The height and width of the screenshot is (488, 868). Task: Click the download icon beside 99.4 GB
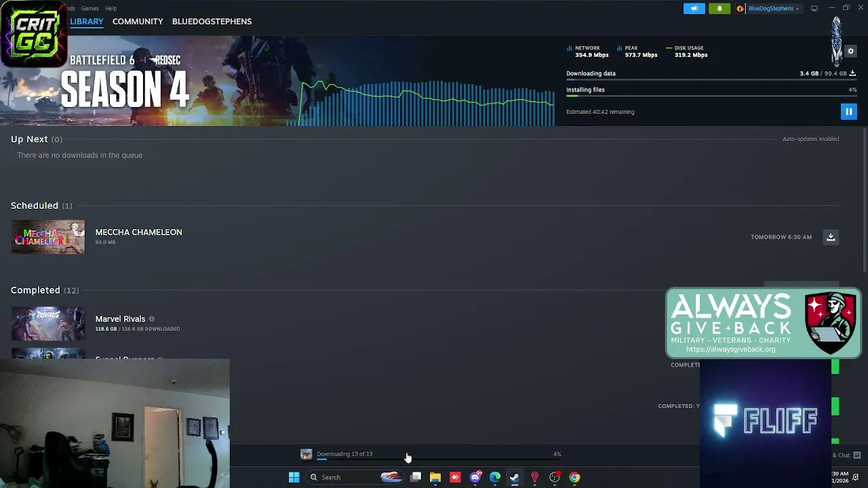pyautogui.click(x=852, y=73)
